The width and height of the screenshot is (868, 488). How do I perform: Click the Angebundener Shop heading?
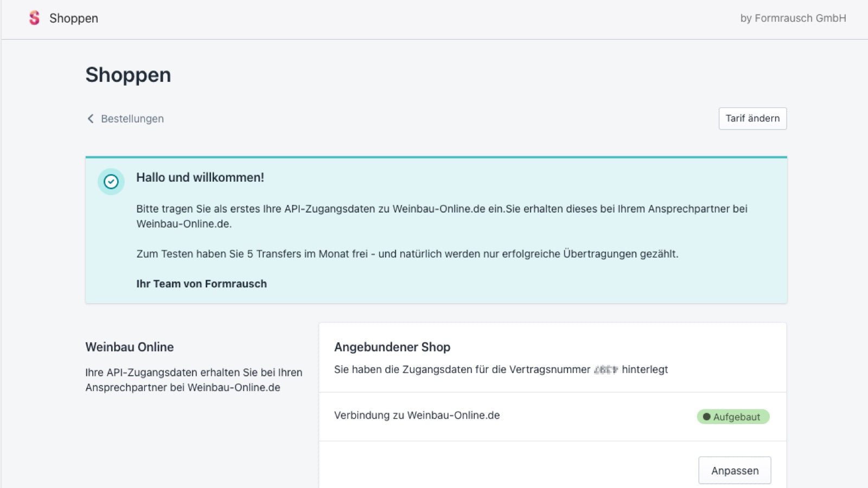pos(392,347)
